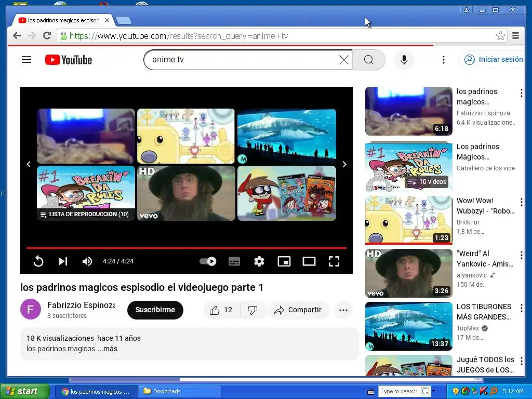Bookmark this page with the star
The image size is (532, 399).
(500, 36)
